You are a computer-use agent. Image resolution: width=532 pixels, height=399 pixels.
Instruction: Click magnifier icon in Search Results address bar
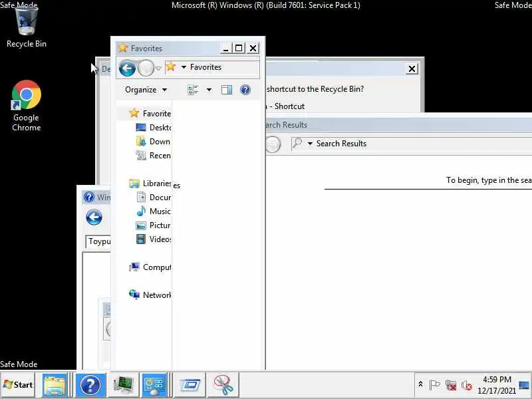[297, 143]
